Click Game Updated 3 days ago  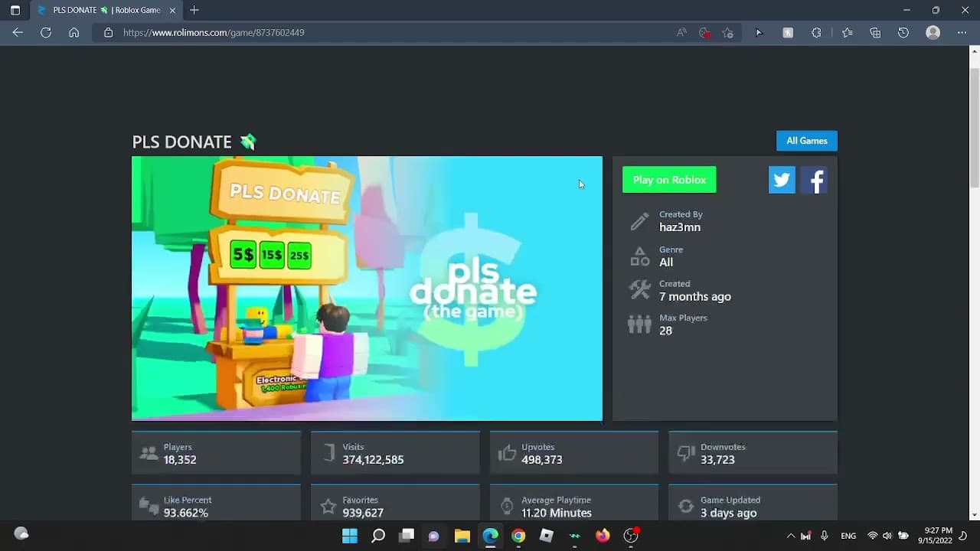(729, 513)
